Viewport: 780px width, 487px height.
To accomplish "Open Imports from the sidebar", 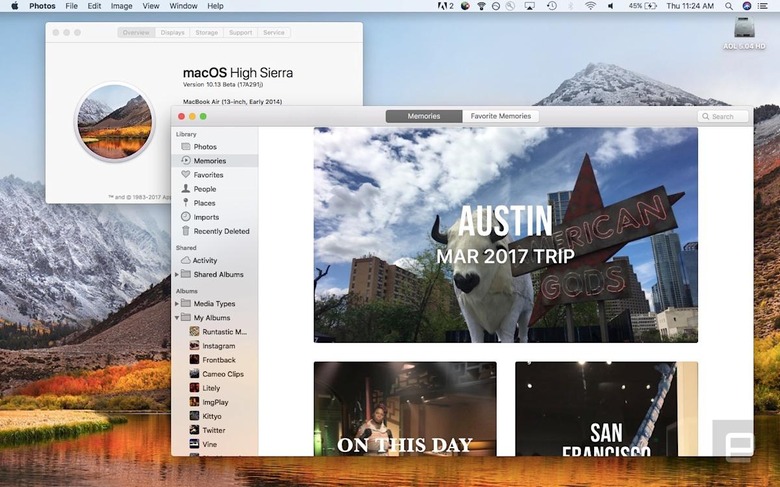I will [205, 217].
